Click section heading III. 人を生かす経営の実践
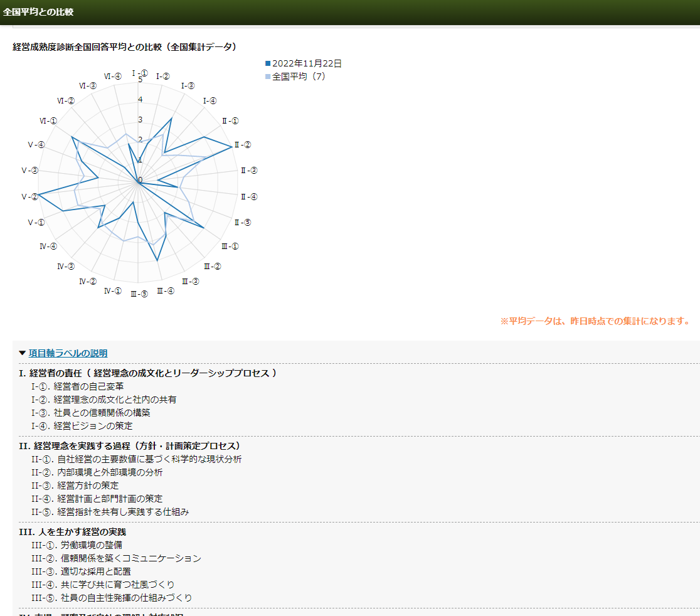Viewport: 700px width, 616px height. click(x=72, y=532)
